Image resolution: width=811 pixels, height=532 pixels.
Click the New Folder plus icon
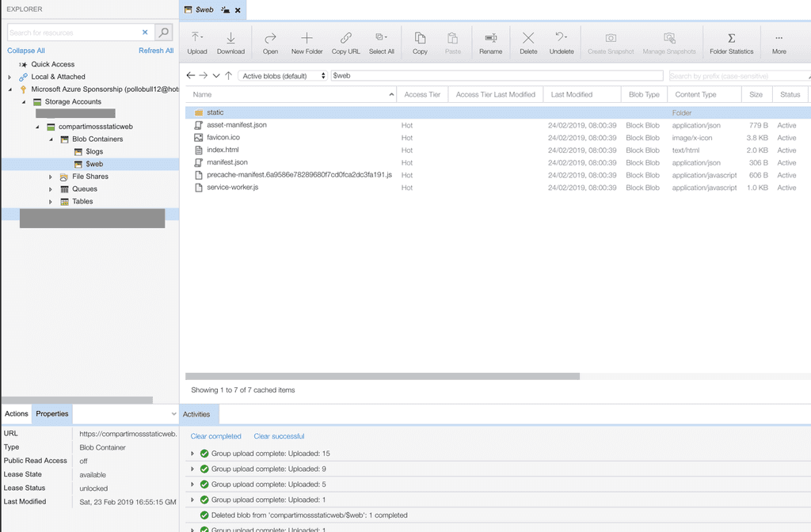pos(307,38)
